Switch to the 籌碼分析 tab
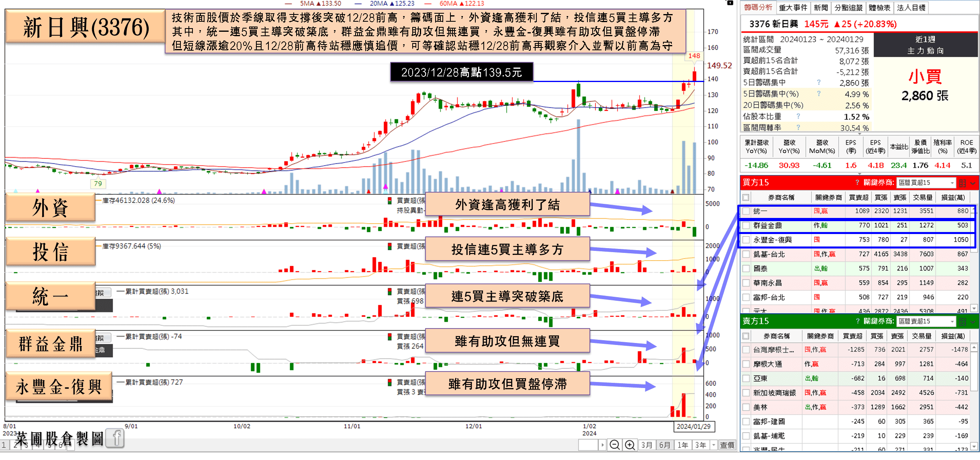This screenshot has width=980, height=460. (x=758, y=7)
